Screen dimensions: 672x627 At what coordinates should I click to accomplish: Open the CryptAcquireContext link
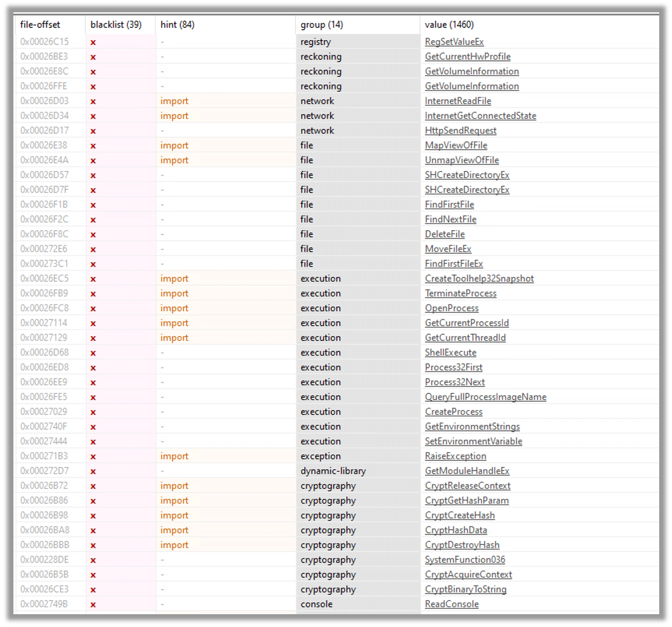pos(469,575)
